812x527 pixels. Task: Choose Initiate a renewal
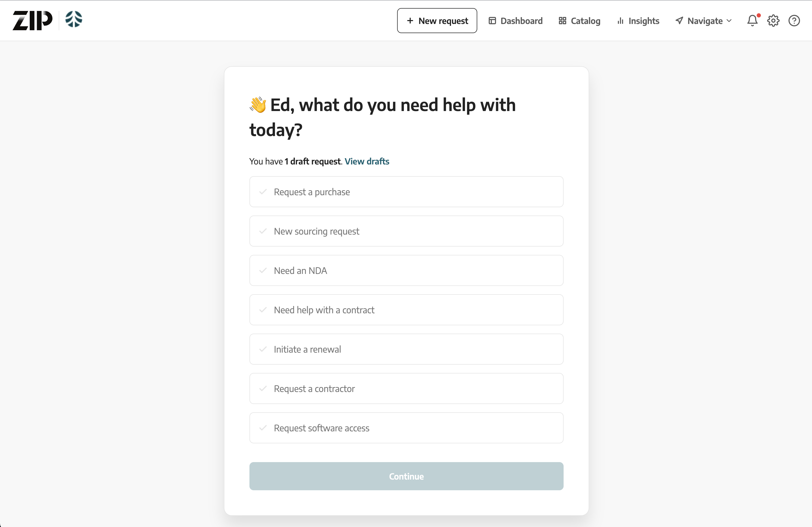406,350
